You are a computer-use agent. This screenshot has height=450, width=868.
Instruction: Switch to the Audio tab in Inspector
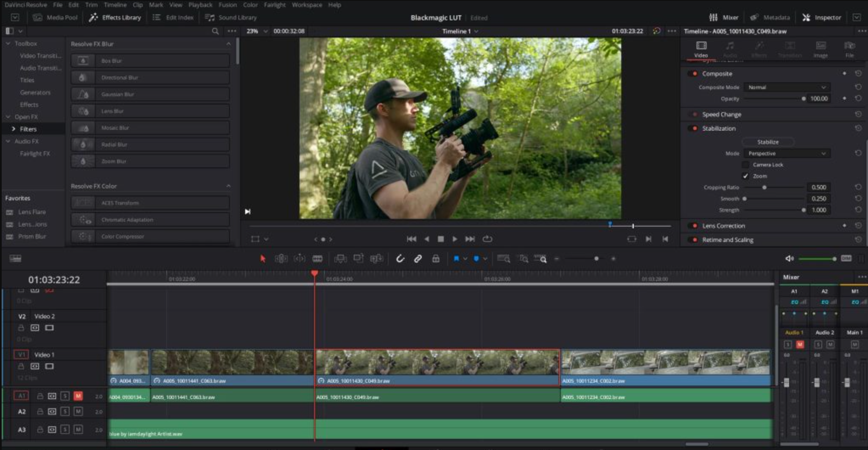coord(731,49)
